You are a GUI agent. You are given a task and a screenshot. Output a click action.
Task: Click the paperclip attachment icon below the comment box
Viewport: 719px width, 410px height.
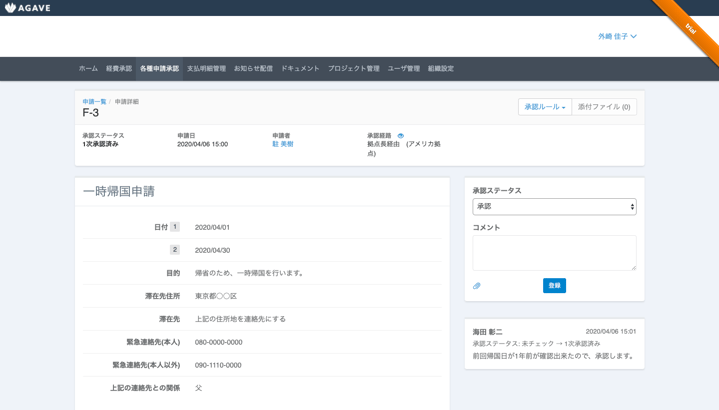coord(477,286)
